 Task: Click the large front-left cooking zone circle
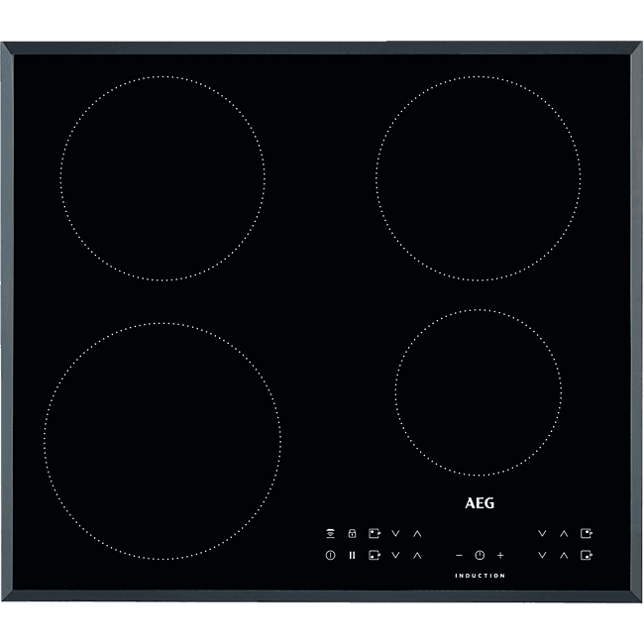[x=162, y=440]
